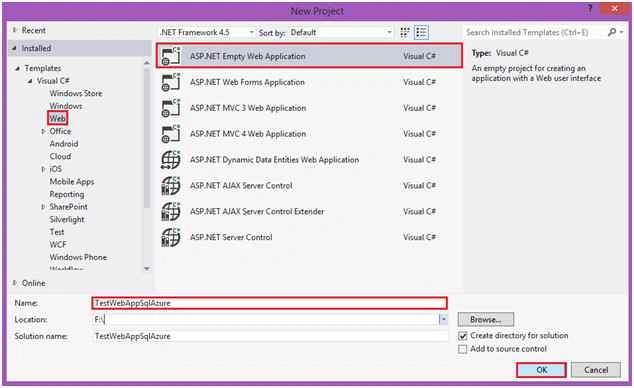Click the search magnifier icon
The image size is (634, 388).
(612, 32)
